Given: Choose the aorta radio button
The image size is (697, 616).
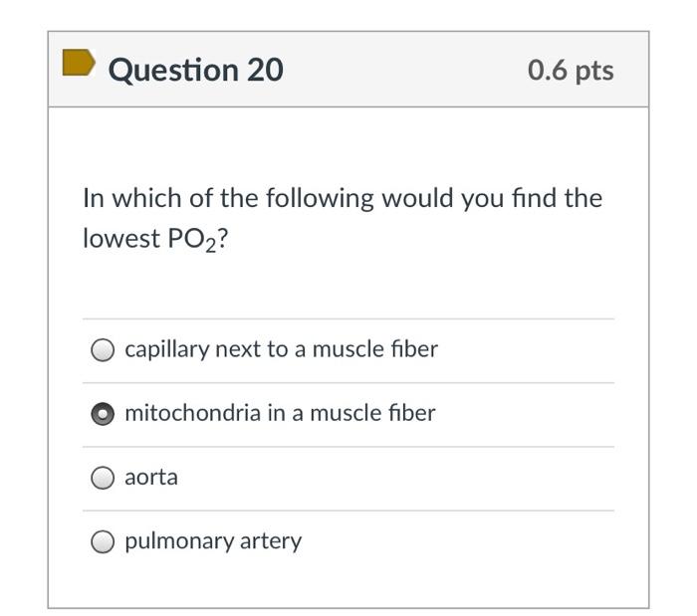Looking at the screenshot, I should pos(103,478).
